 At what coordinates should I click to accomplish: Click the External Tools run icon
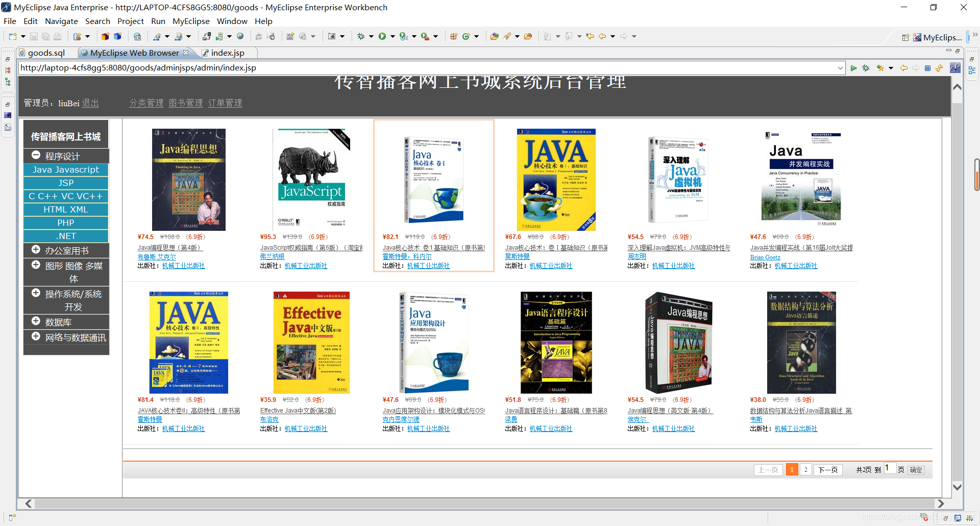click(425, 36)
